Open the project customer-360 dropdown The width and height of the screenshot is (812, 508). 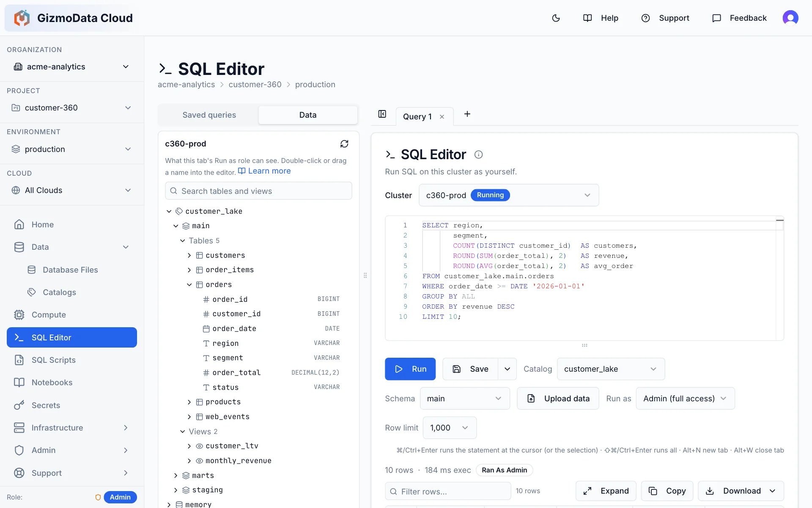coord(72,108)
